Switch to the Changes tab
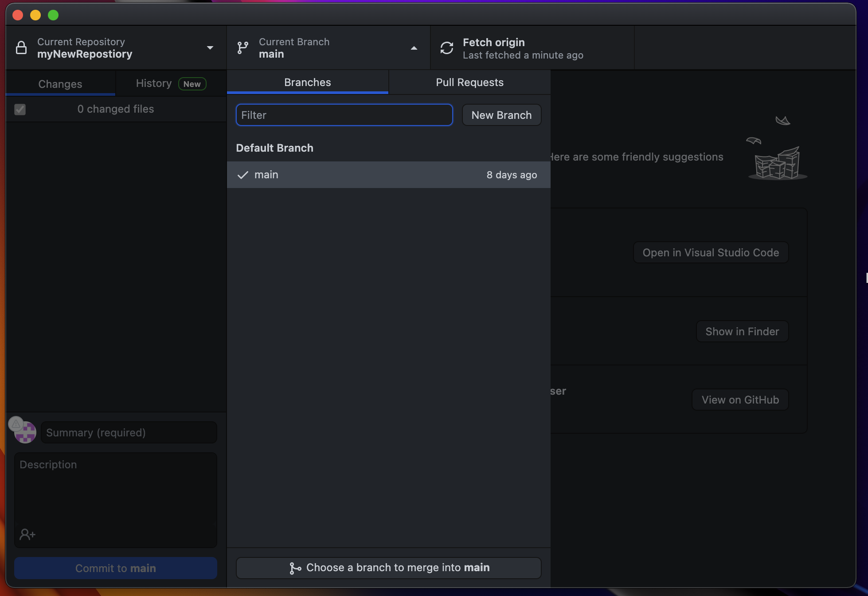 tap(60, 84)
